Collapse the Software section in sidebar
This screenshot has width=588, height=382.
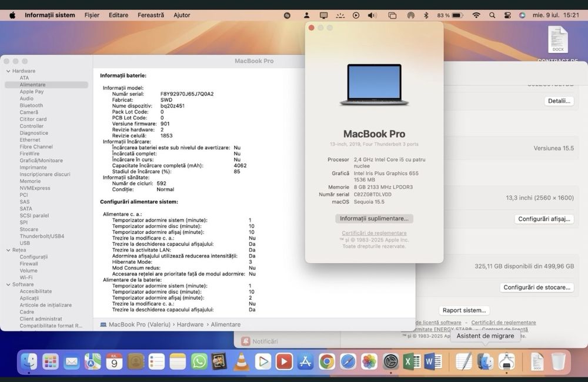tap(8, 284)
